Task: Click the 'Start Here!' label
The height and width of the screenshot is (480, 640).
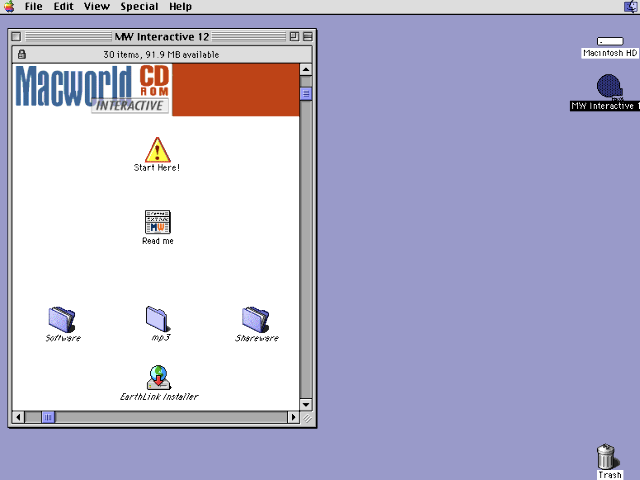Action: coord(157,168)
